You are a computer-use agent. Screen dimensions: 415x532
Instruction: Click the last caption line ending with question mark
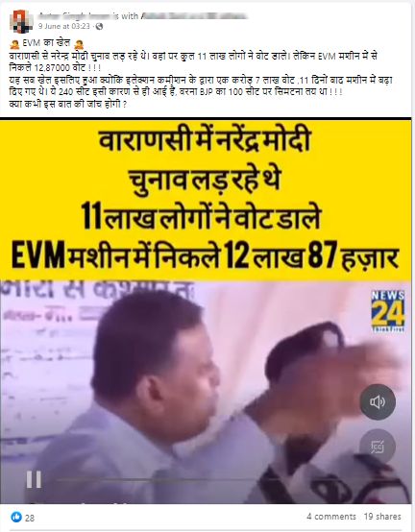click(x=68, y=104)
